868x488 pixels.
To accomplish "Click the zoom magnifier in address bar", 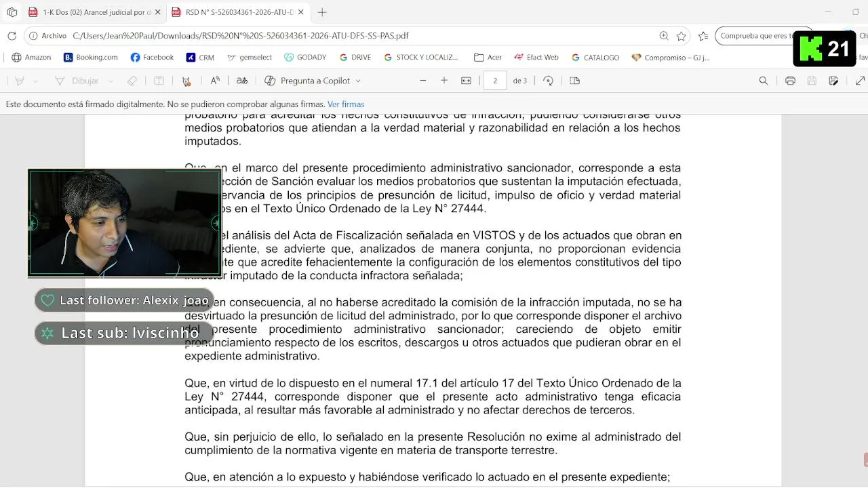I will pyautogui.click(x=664, y=36).
